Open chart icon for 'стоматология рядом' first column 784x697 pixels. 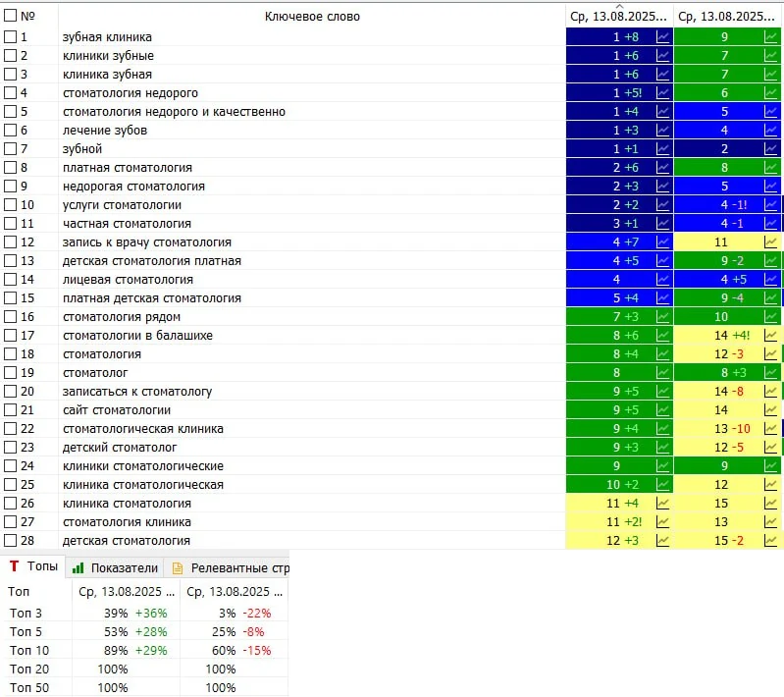pyautogui.click(x=662, y=317)
